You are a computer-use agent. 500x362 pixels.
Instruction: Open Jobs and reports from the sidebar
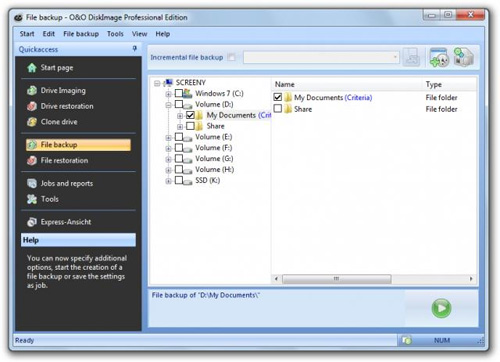click(61, 183)
